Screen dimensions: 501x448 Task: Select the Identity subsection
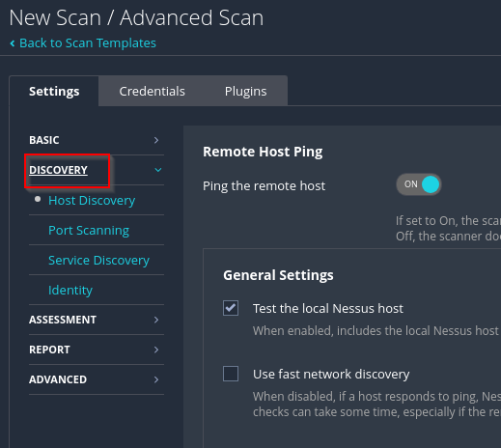[x=70, y=290]
